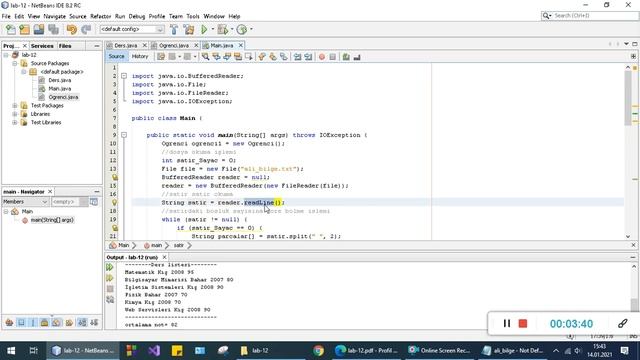Click the Shift Line Left icon
Screen dimensions: 640x360
click(x=298, y=57)
